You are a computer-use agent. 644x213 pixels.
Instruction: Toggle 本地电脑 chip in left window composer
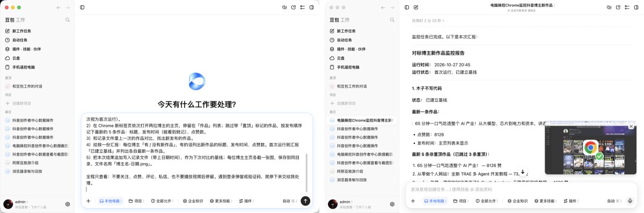(x=111, y=201)
